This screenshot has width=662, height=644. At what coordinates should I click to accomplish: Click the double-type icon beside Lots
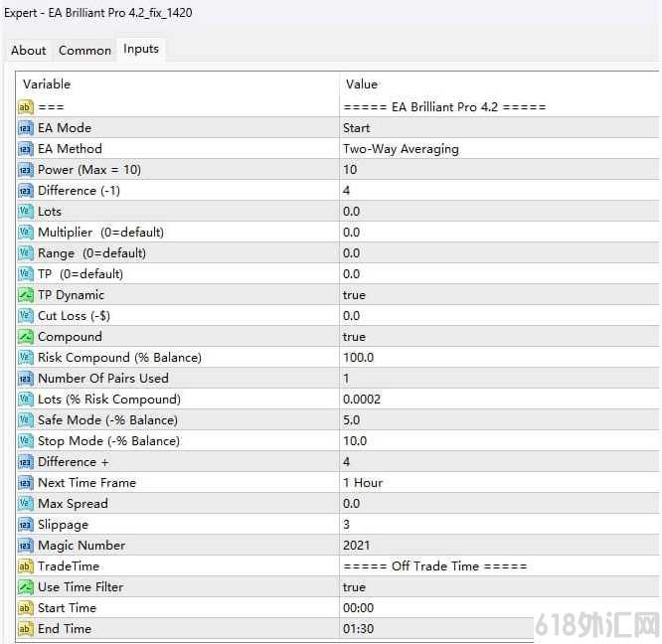click(x=25, y=212)
